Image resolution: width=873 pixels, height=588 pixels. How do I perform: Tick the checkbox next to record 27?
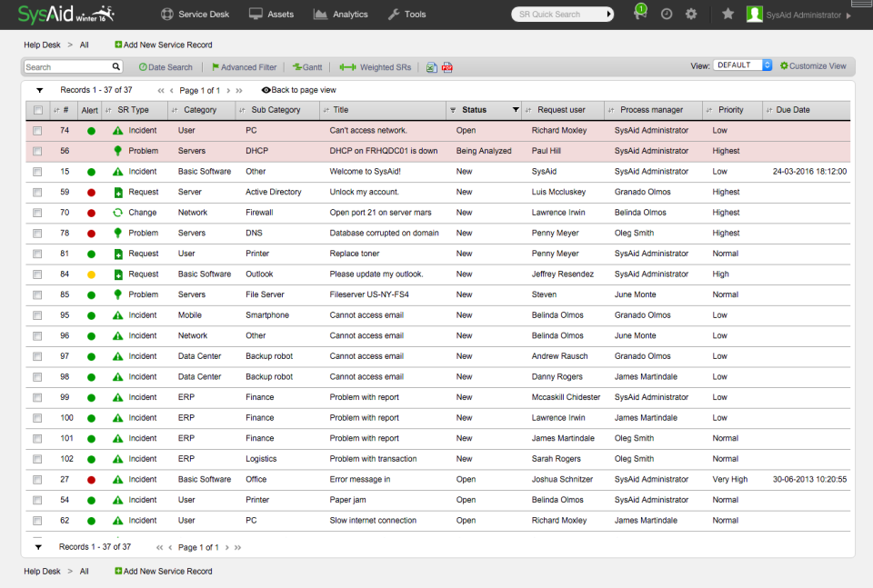point(36,479)
